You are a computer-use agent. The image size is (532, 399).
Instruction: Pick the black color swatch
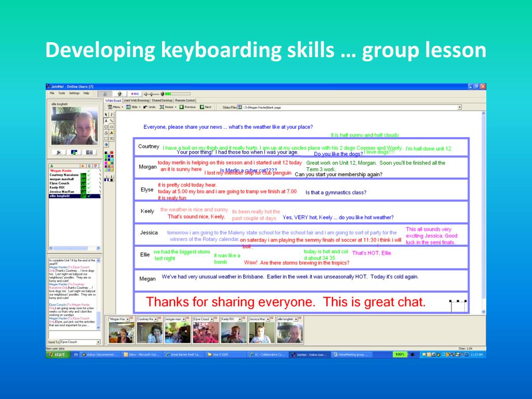tap(106, 153)
